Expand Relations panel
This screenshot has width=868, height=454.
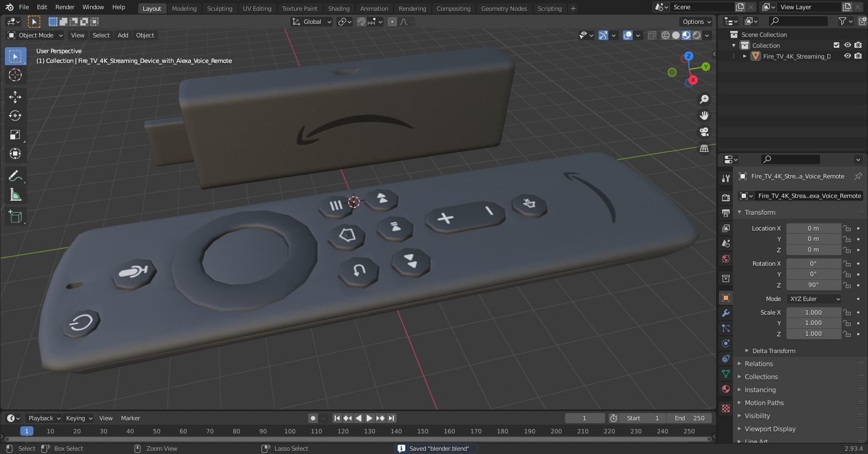758,364
